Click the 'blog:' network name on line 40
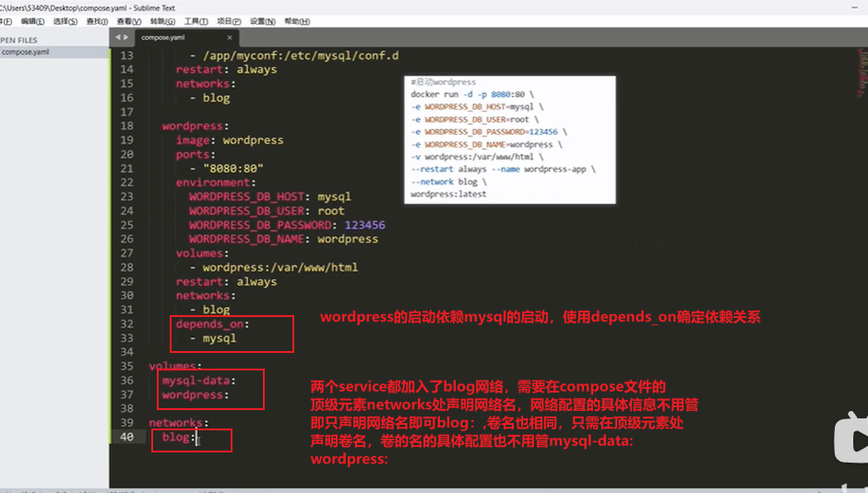The image size is (868, 493). 179,437
